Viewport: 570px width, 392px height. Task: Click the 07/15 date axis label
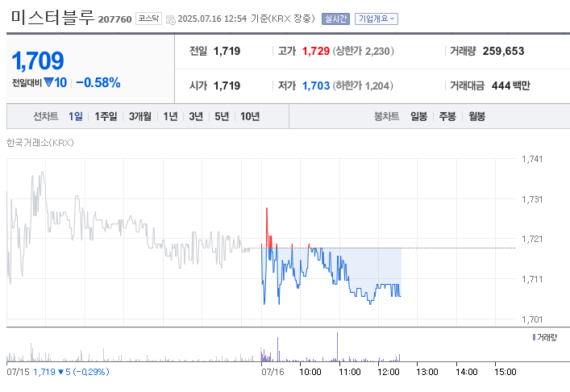18,372
